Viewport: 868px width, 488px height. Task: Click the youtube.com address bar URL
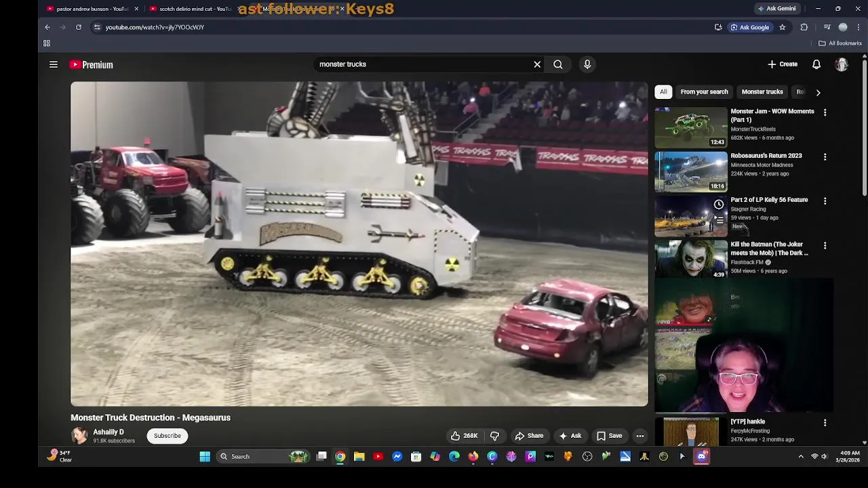[155, 27]
